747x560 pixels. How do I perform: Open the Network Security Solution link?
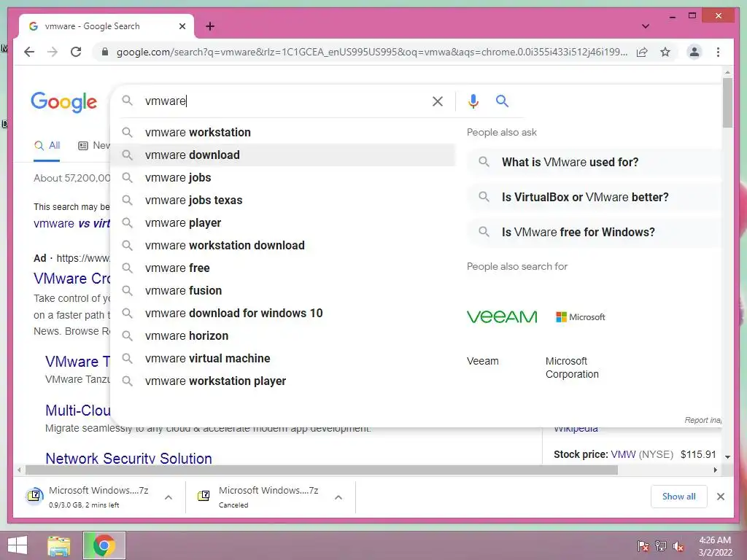(x=128, y=458)
